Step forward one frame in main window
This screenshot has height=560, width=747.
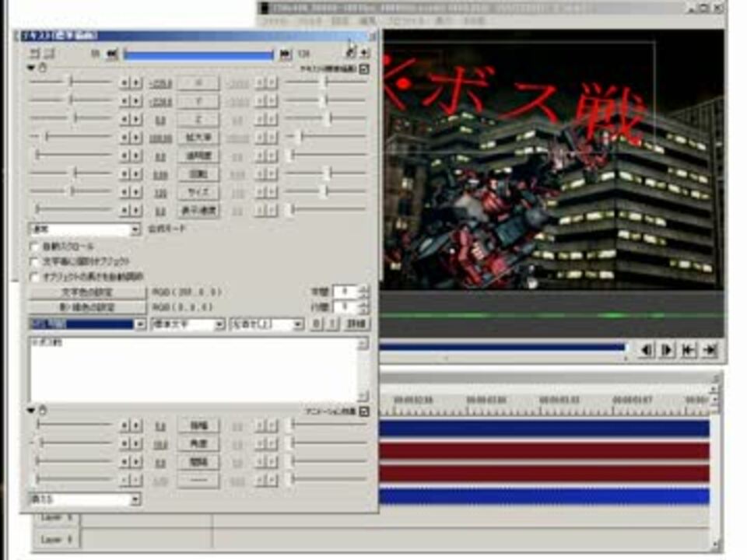(668, 351)
